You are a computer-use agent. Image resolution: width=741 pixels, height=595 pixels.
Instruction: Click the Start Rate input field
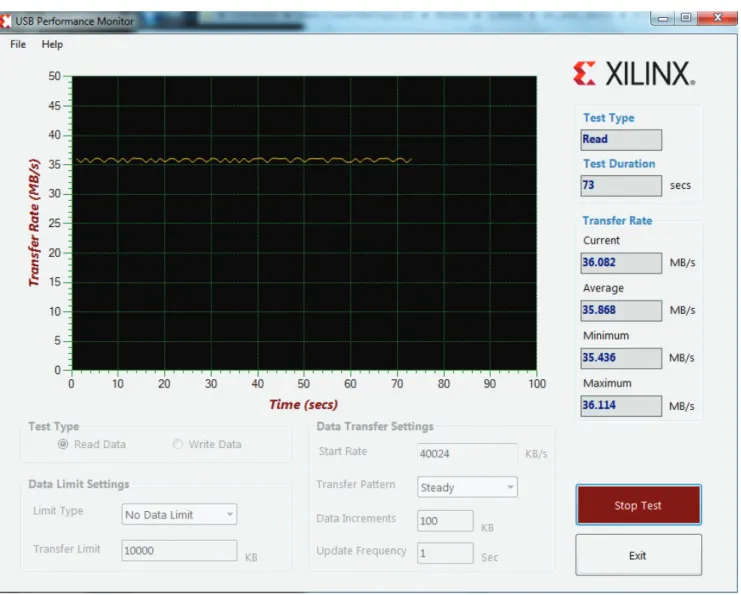click(467, 454)
